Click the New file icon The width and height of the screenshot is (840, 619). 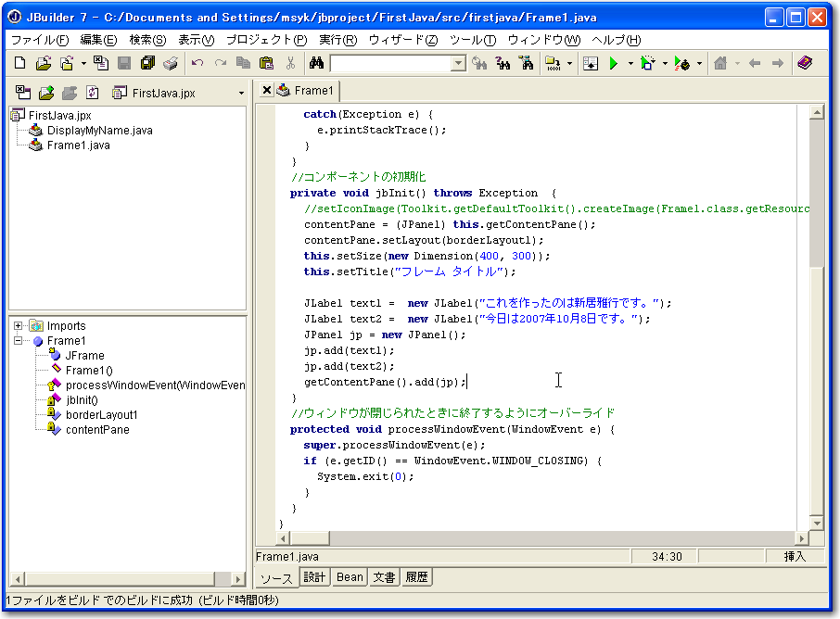20,63
